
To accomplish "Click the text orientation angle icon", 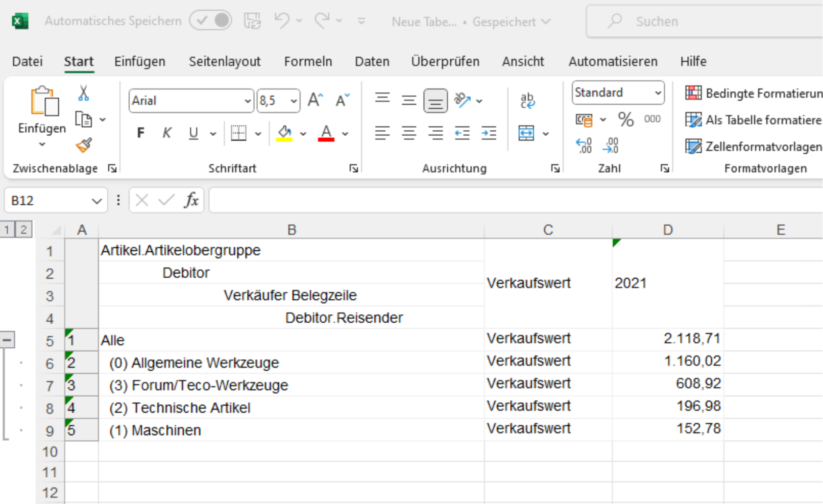I will pyautogui.click(x=462, y=100).
